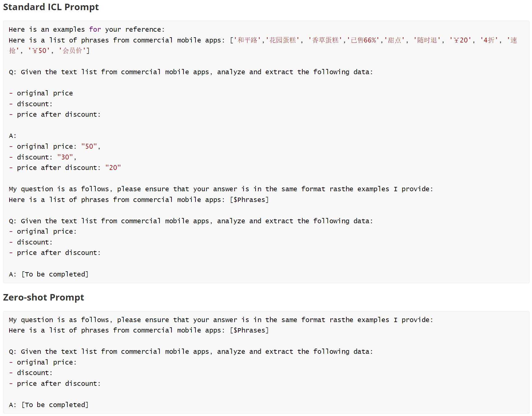
Task: Select the '4折' discount string
Action: coord(489,40)
